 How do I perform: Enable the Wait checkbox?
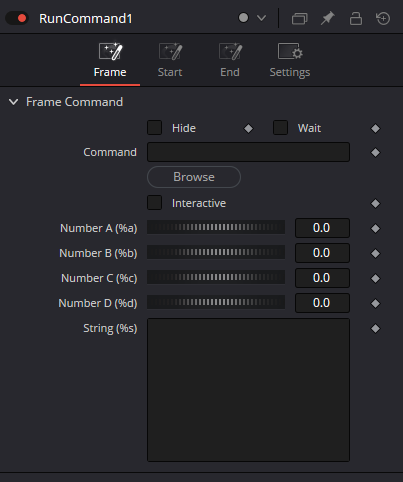[x=280, y=128]
